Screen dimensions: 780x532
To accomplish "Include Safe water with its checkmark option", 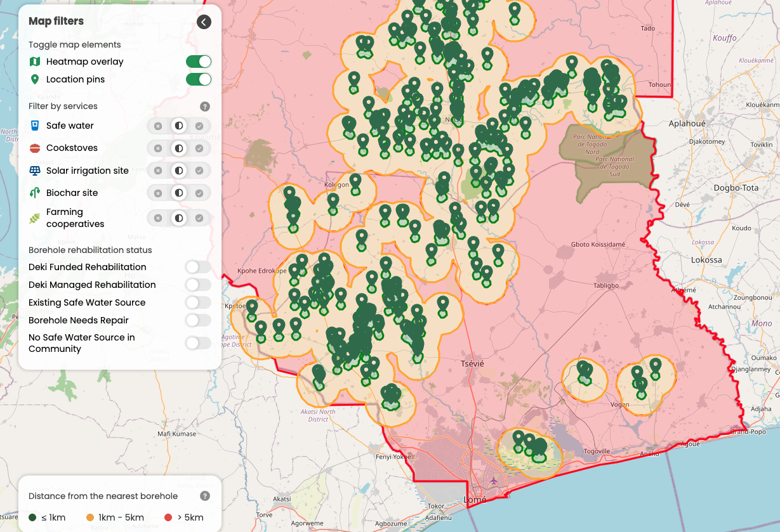I will [199, 126].
